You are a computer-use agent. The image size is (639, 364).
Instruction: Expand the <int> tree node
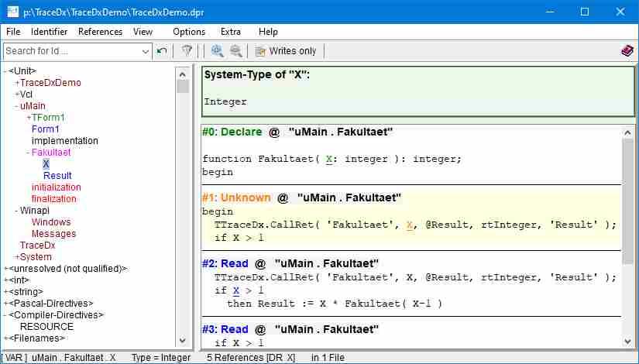pos(5,280)
